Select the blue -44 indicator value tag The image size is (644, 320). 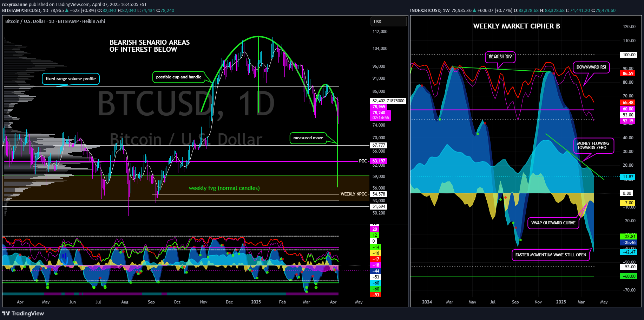(376, 271)
